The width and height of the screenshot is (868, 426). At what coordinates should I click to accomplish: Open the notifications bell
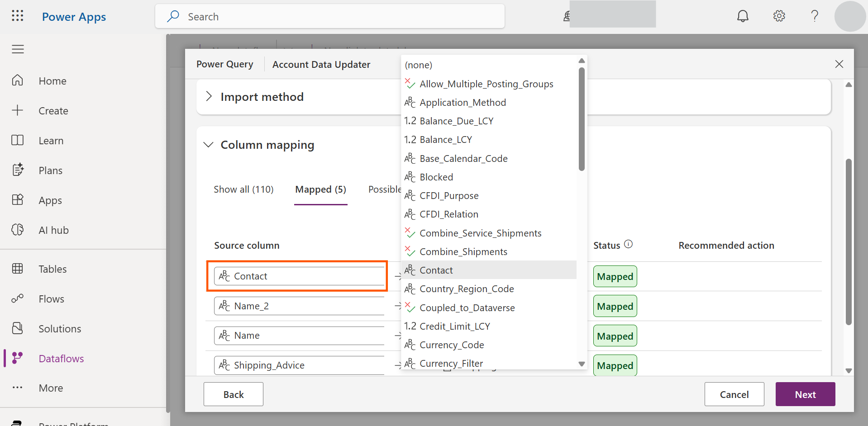coord(743,16)
